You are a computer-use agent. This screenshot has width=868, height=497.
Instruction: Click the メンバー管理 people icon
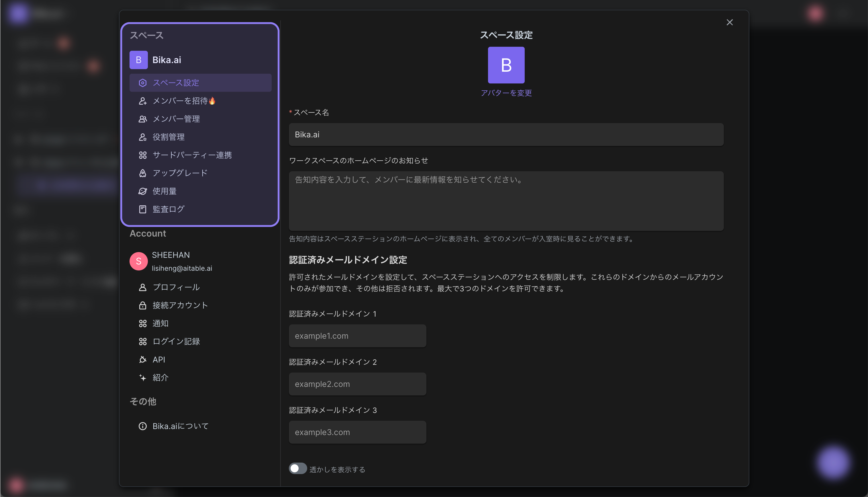tap(142, 119)
